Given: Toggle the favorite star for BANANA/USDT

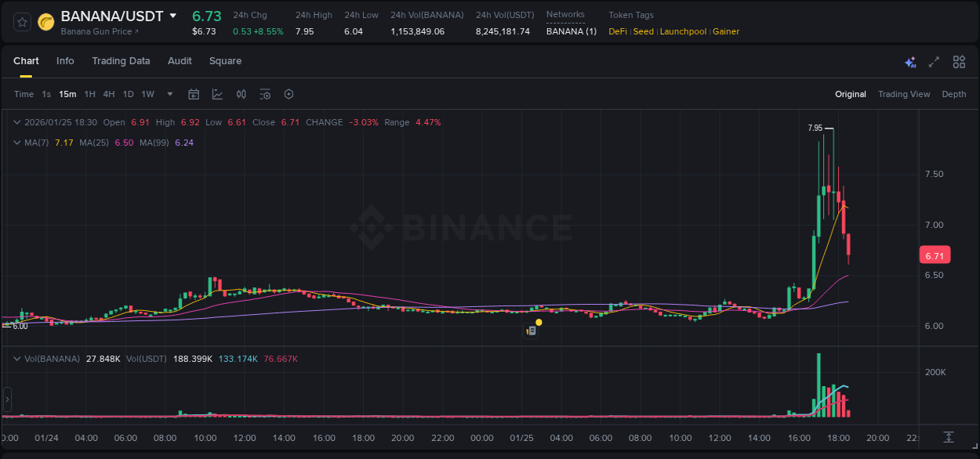Looking at the screenshot, I should [20, 22].
